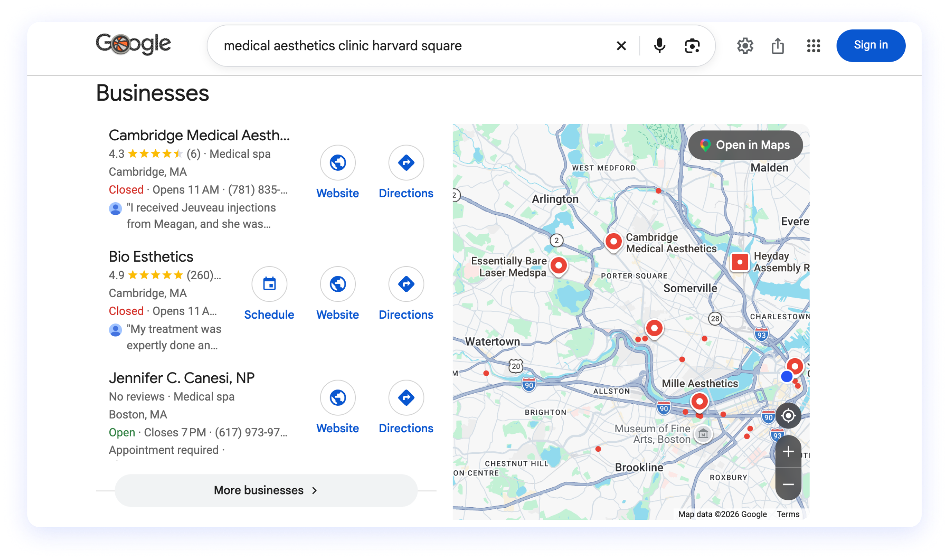This screenshot has width=949, height=560.
Task: Get directions to Cambridge Medical Aesthetics
Action: (x=406, y=163)
